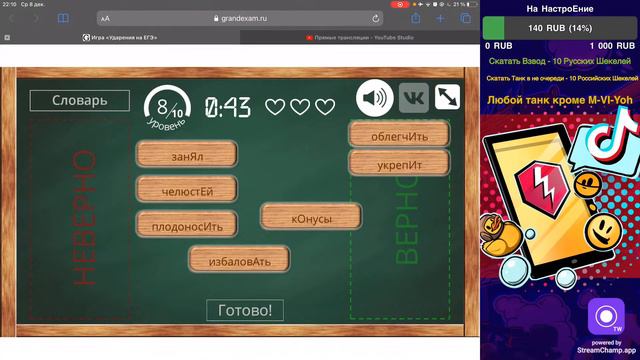Viewport: 640px width, 360px height.
Task: Toggle fullscreen with the diagonal arrows icon
Action: pos(447,97)
